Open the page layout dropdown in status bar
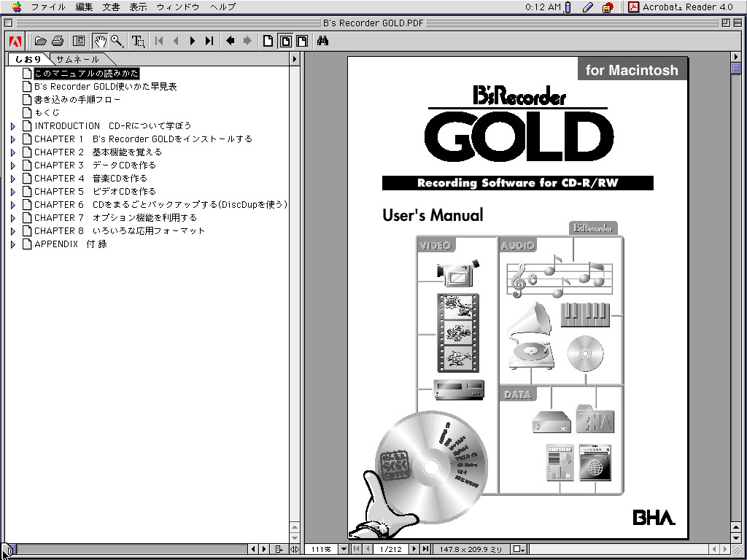Screen dimensions: 747x560 click(519, 549)
